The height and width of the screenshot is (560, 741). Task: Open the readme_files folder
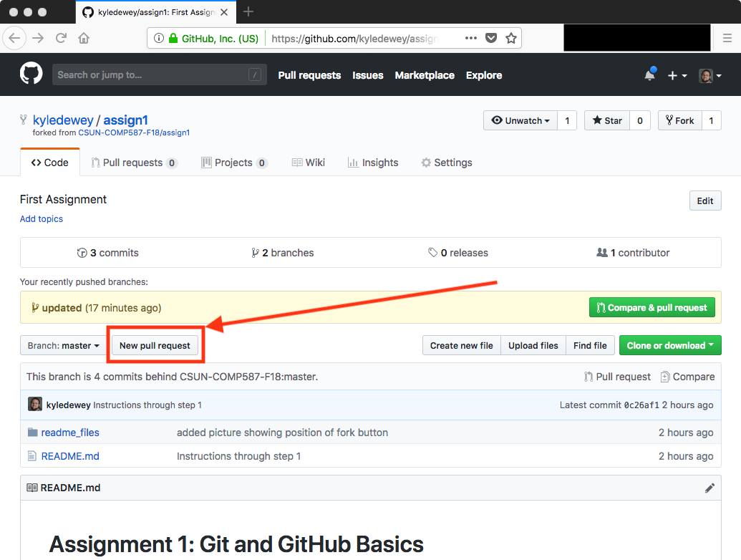[x=70, y=433]
